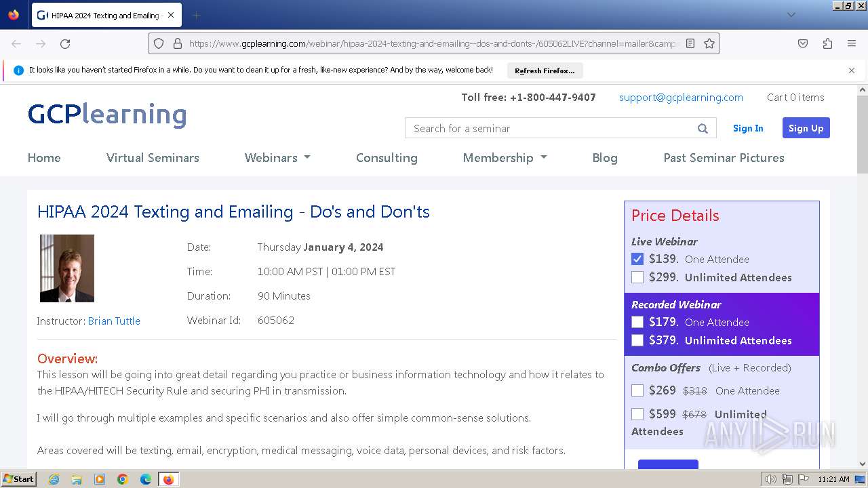Image resolution: width=868 pixels, height=488 pixels.
Task: Click the toll free phone number
Action: [553, 98]
